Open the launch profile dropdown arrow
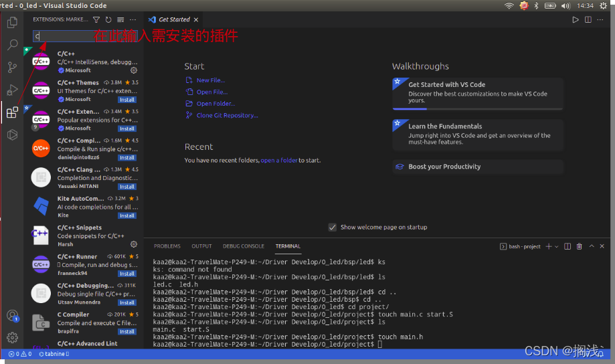 557,247
